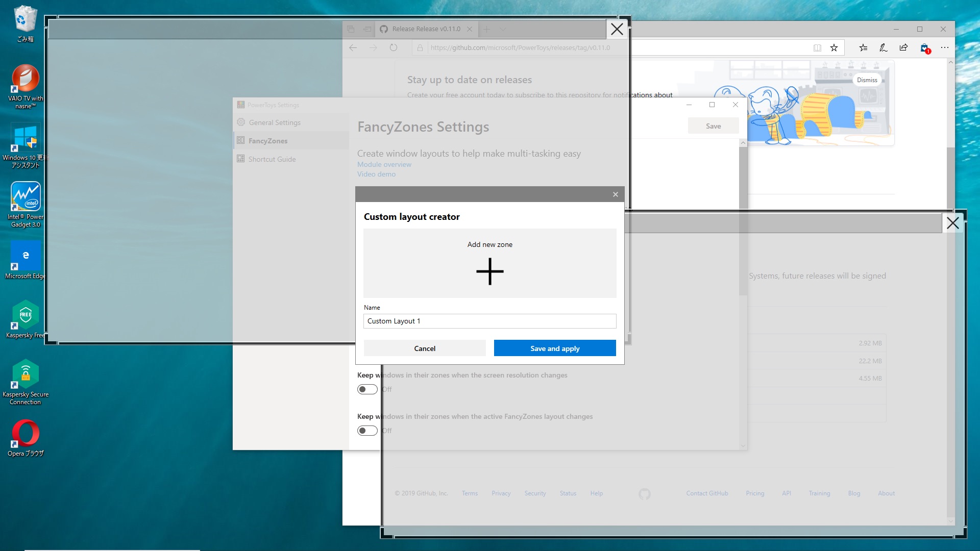Open Training footer link
The image size is (980, 551).
click(x=819, y=493)
